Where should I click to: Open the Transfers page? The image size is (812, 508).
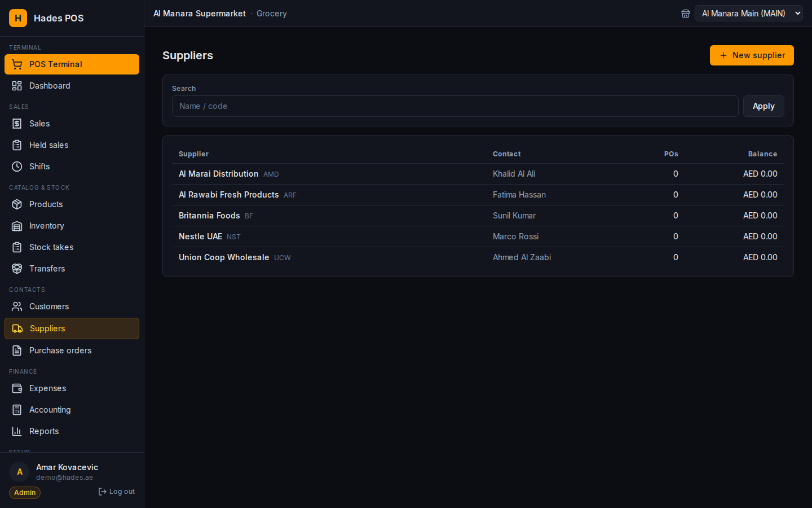(x=72, y=269)
